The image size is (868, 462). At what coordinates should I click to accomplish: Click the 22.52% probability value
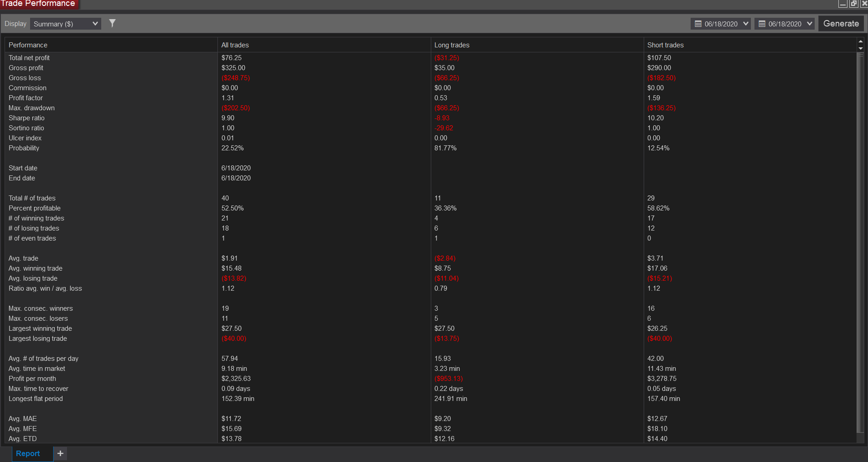coord(232,148)
